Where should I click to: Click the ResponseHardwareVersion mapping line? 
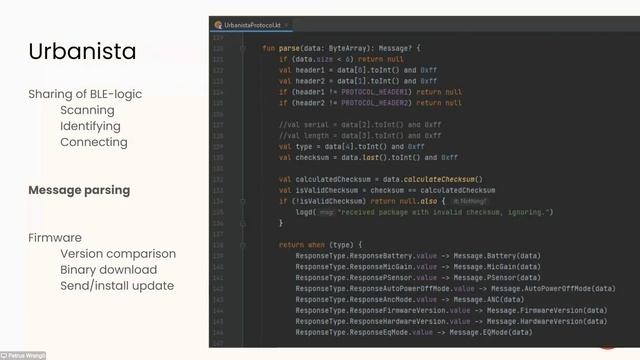pyautogui.click(x=451, y=322)
